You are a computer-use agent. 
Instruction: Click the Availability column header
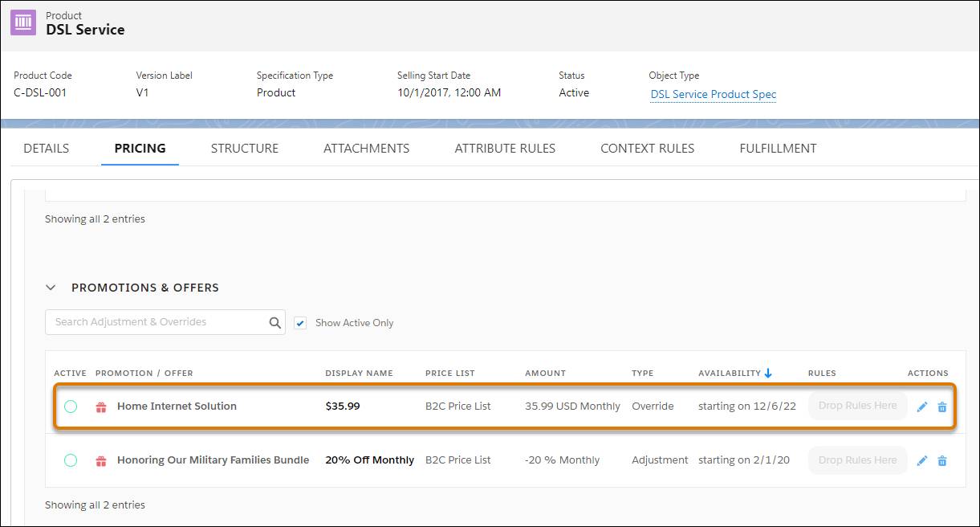(x=729, y=374)
